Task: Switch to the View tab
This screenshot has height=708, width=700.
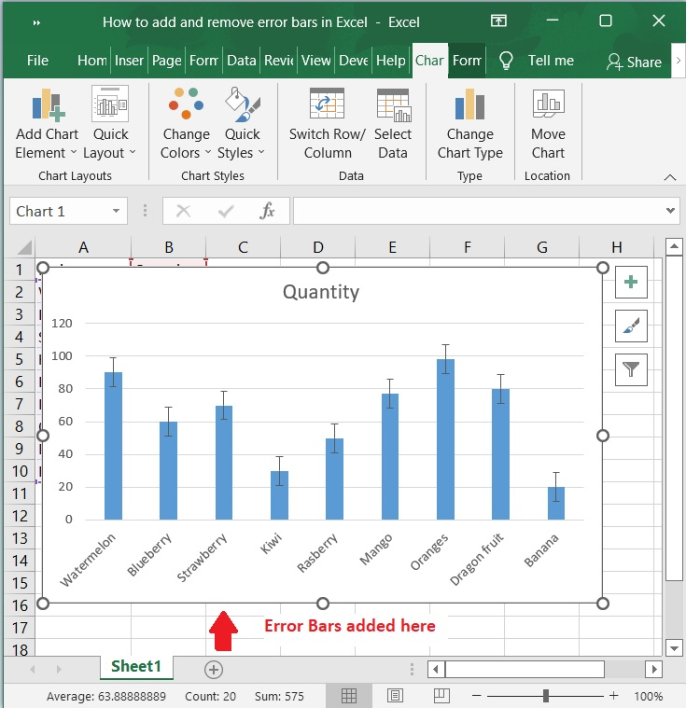Action: [316, 61]
